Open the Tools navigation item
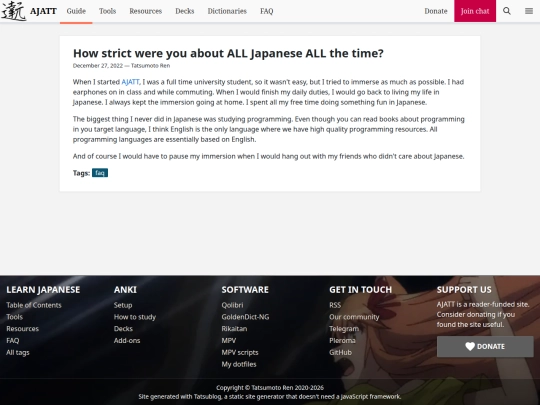The width and height of the screenshot is (540, 405). click(107, 11)
